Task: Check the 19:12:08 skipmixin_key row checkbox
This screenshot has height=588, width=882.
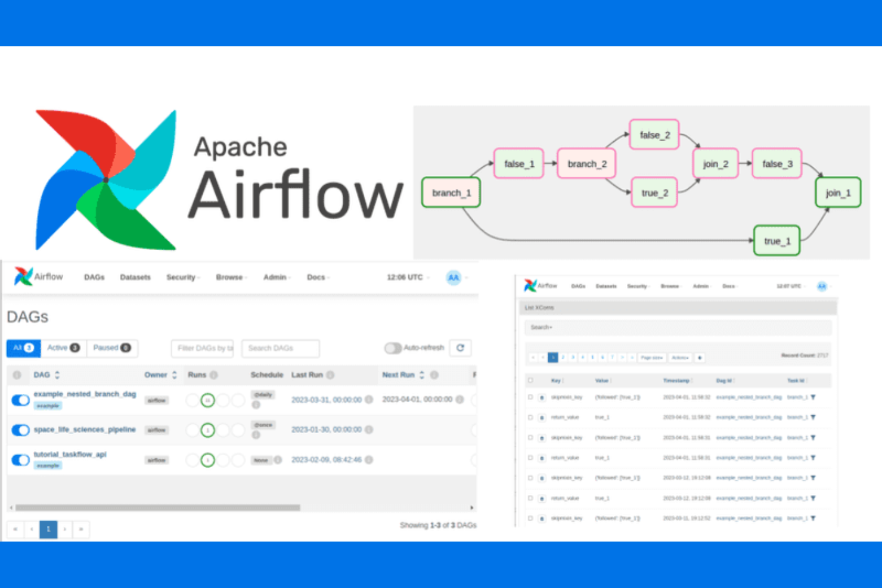Action: point(530,478)
